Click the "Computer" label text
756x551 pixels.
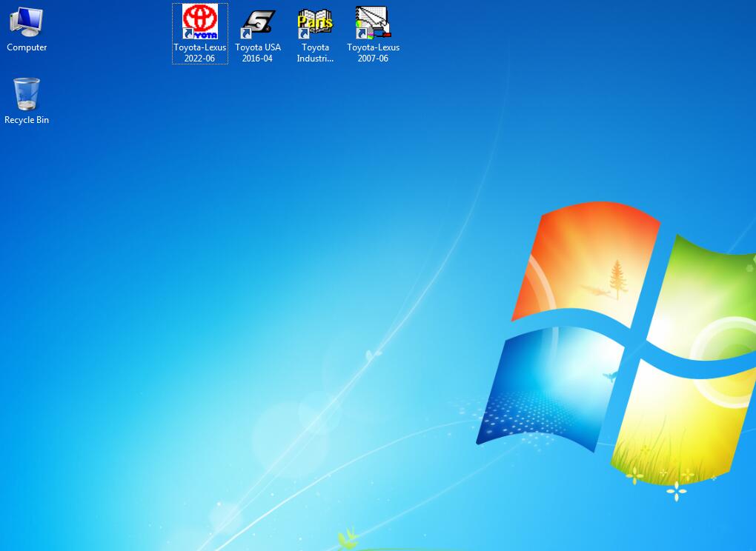click(x=27, y=47)
